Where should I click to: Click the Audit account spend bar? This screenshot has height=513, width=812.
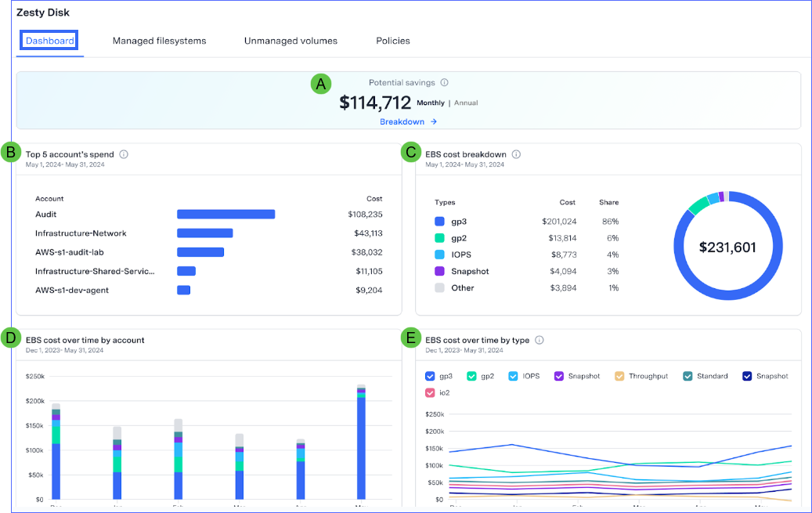coord(226,214)
